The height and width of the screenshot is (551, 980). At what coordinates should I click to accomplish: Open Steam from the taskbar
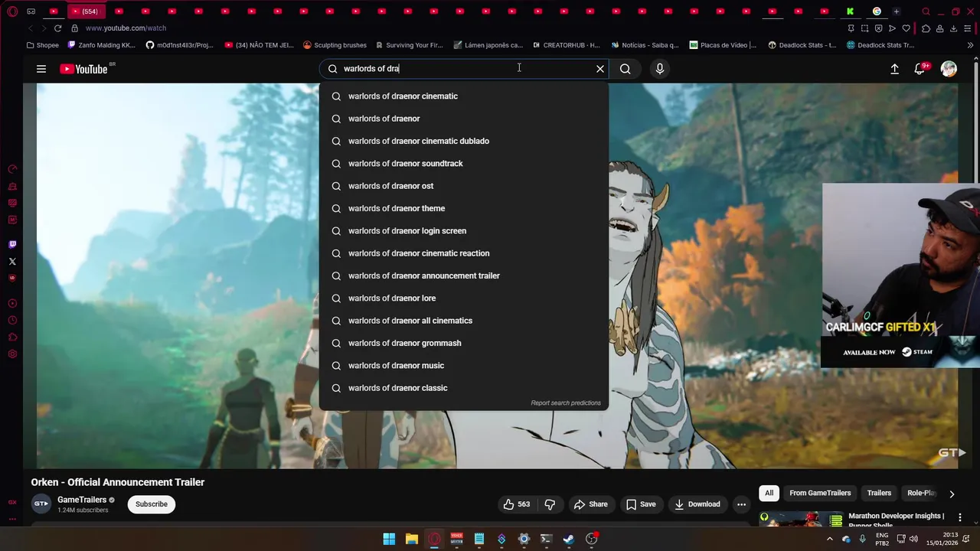[569, 540]
